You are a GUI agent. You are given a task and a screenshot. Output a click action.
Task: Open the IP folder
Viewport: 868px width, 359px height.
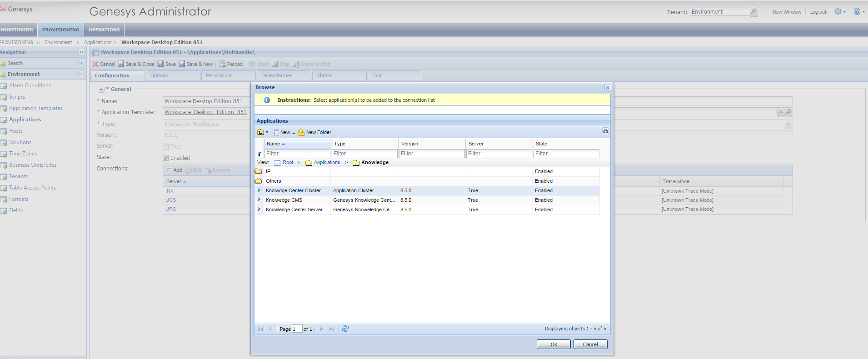point(268,172)
